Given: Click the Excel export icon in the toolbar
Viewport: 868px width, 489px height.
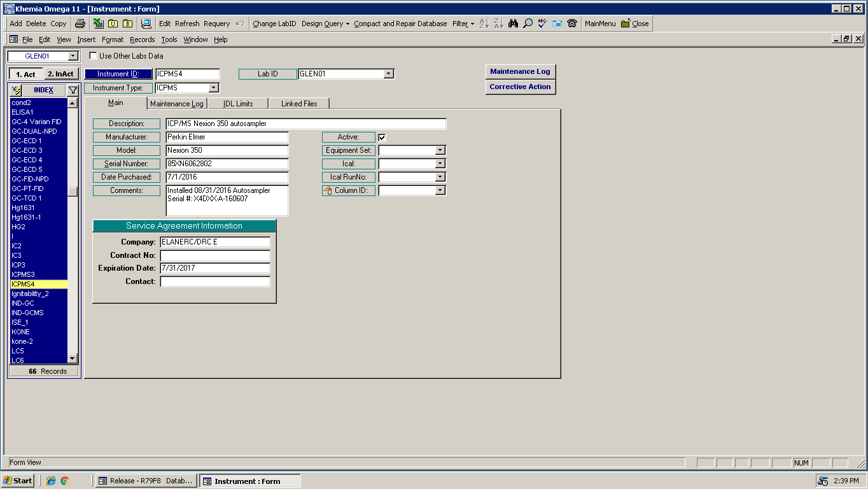Looking at the screenshot, I should pos(98,24).
